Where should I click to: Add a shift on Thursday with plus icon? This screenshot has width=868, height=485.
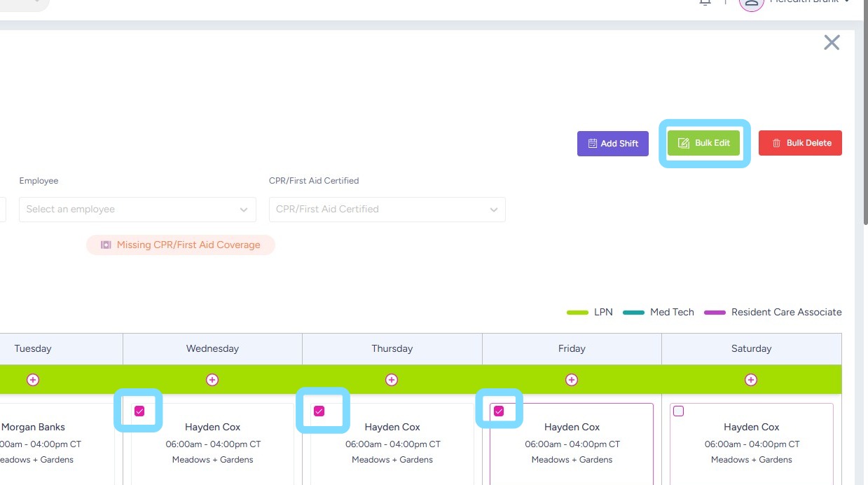click(x=392, y=380)
